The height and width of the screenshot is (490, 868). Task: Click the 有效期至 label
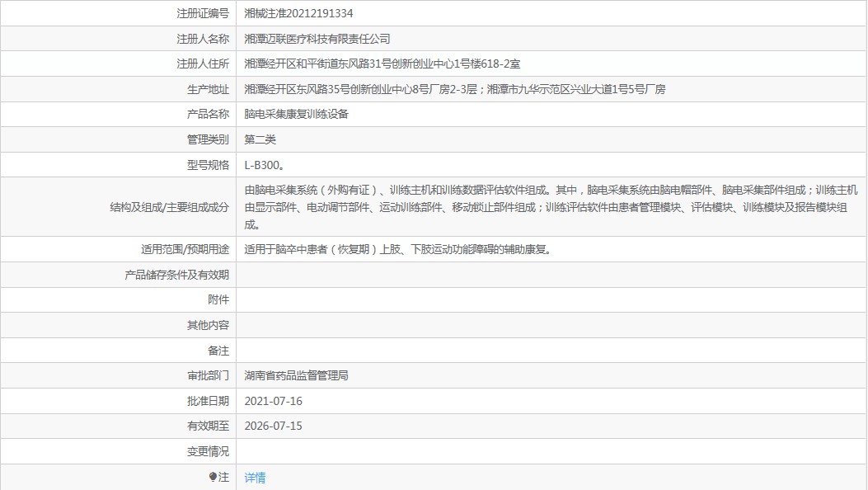click(x=208, y=426)
